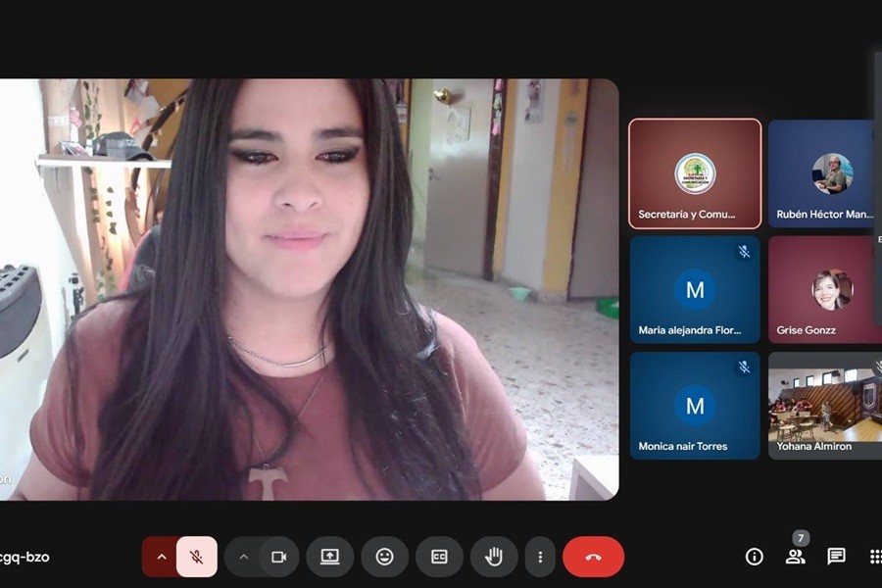The height and width of the screenshot is (588, 882).
Task: Click the Grise Gonzz participant tile
Action: pyautogui.click(x=825, y=289)
